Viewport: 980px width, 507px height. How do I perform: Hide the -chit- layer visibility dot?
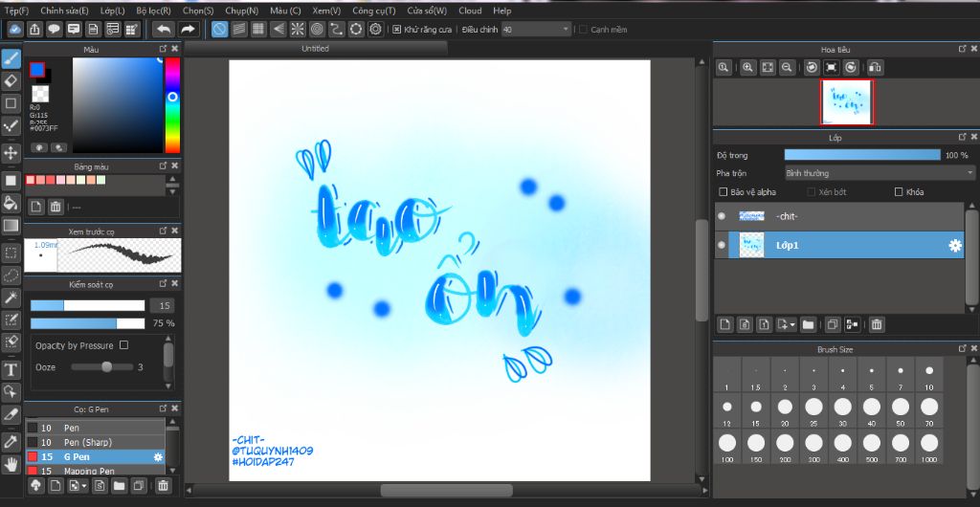point(722,216)
